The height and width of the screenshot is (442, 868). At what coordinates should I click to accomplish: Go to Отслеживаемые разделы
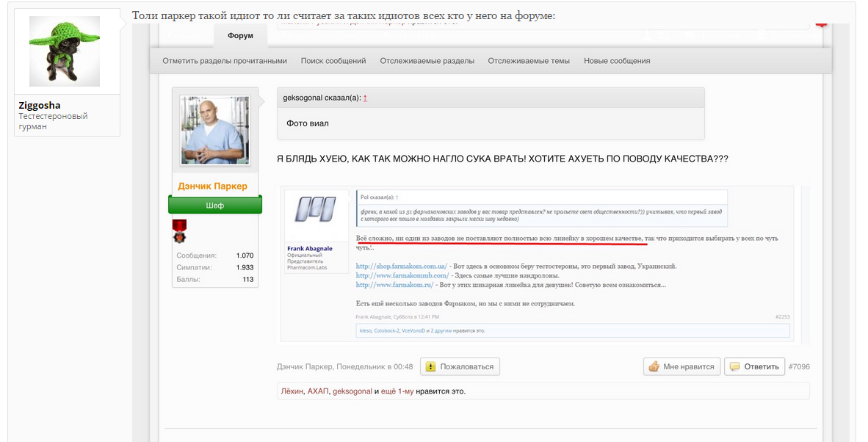tap(427, 61)
